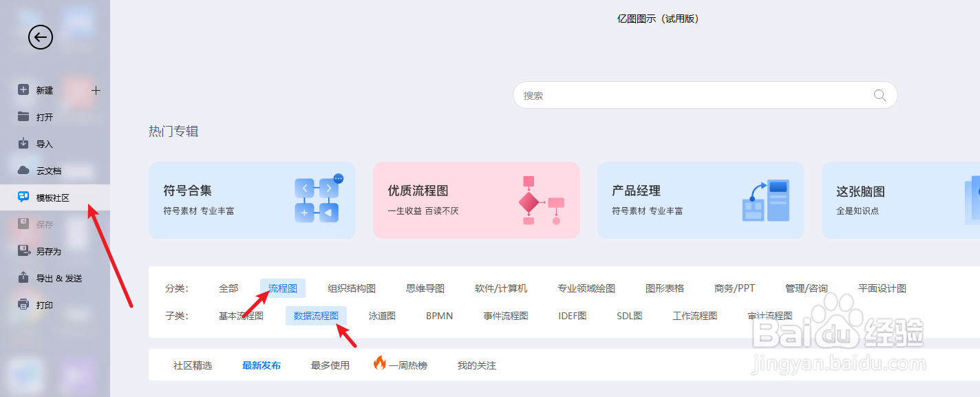
Task: Pick the 泳道图 subcategory
Action: [382, 316]
